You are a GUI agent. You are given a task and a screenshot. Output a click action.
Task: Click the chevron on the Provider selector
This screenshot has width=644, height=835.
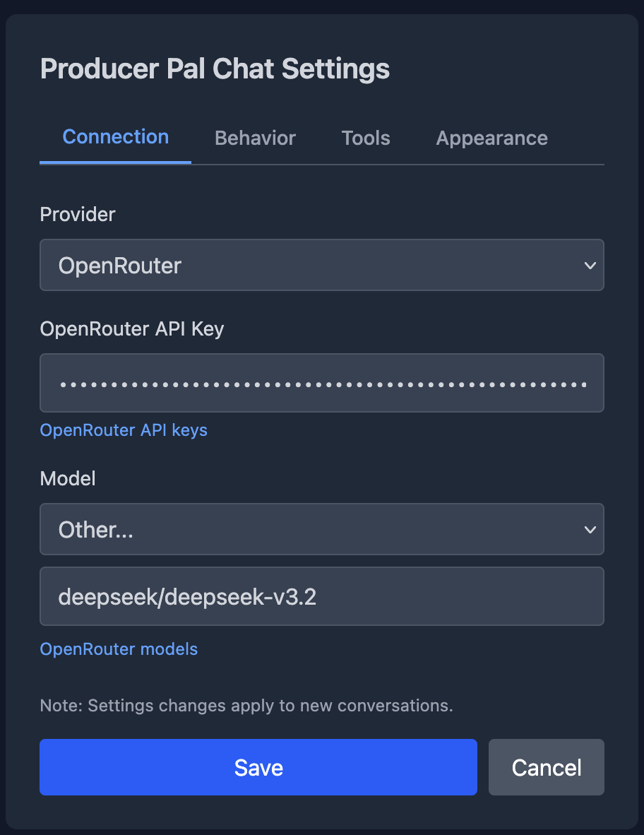590,265
